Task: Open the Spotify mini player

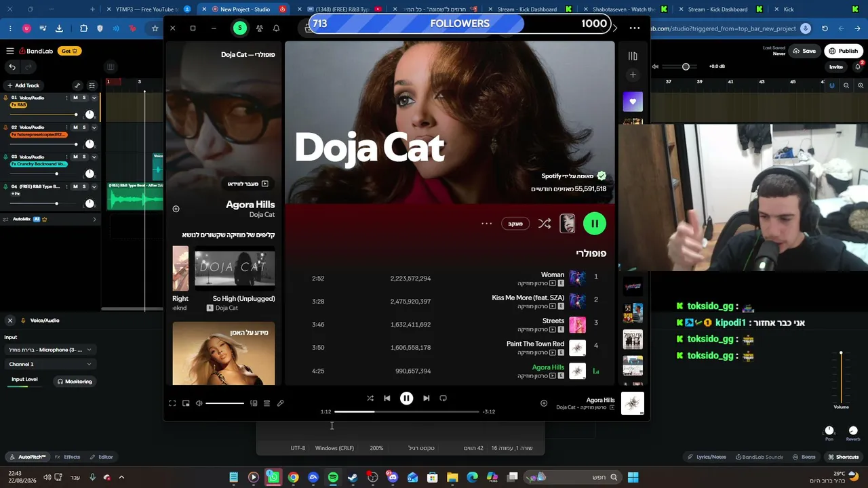Action: pos(186,403)
